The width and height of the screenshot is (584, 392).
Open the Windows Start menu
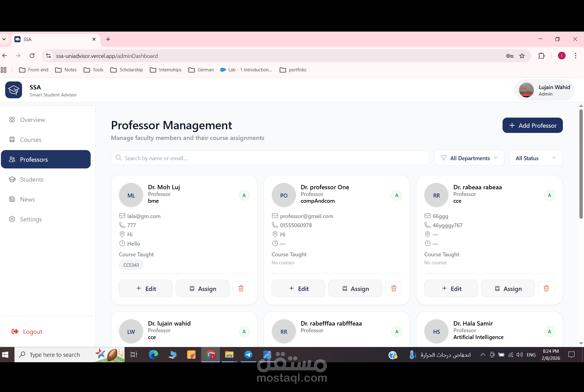coord(5,355)
